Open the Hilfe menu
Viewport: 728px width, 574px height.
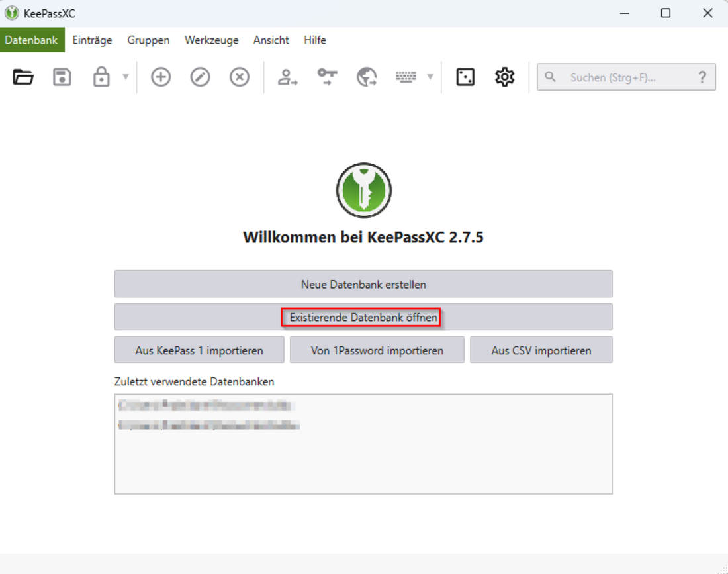(315, 40)
